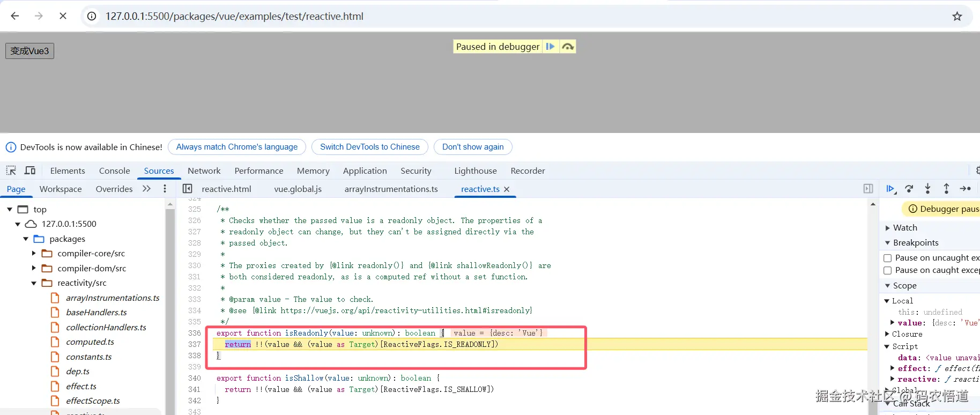Open the Recorder panel

tap(528, 171)
